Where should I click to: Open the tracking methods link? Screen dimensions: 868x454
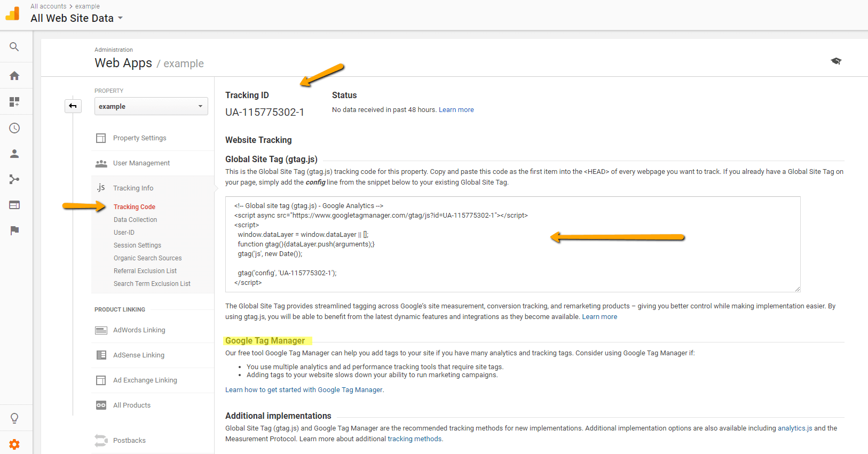pos(415,439)
